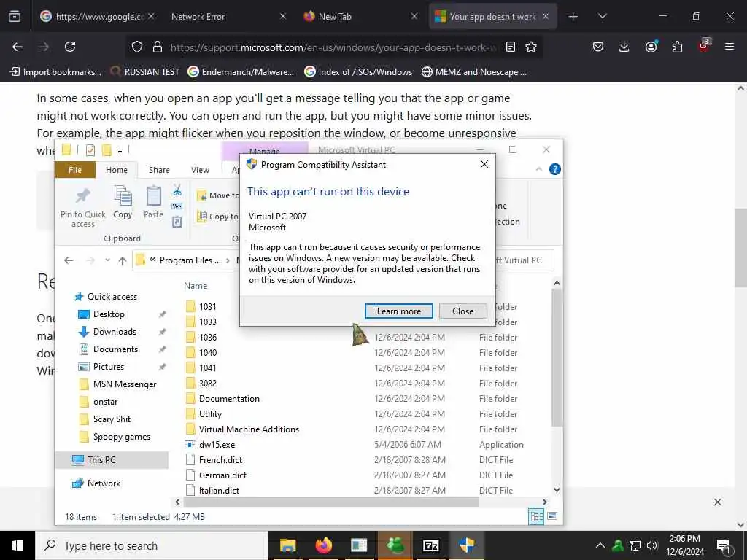Open Windows Start button
This screenshot has width=747, height=560.
tap(18, 545)
